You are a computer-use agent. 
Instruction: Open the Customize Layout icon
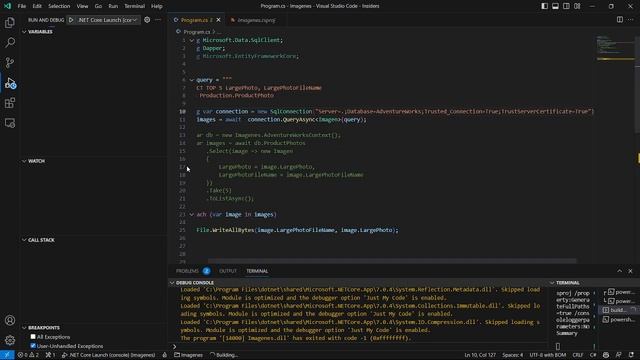[x=577, y=6]
